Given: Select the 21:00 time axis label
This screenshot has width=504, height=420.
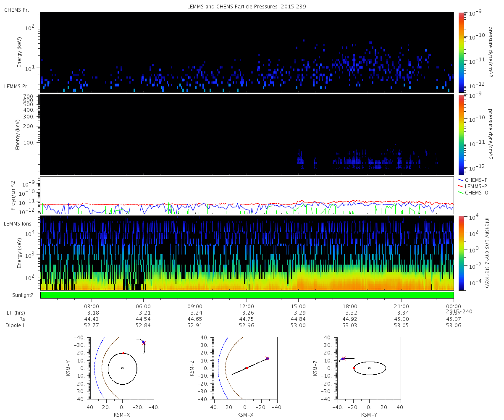Looking at the screenshot, I should 402,306.
